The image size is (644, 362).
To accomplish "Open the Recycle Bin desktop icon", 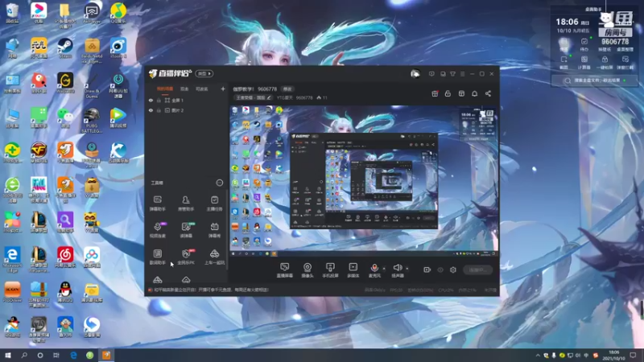I will [12, 13].
